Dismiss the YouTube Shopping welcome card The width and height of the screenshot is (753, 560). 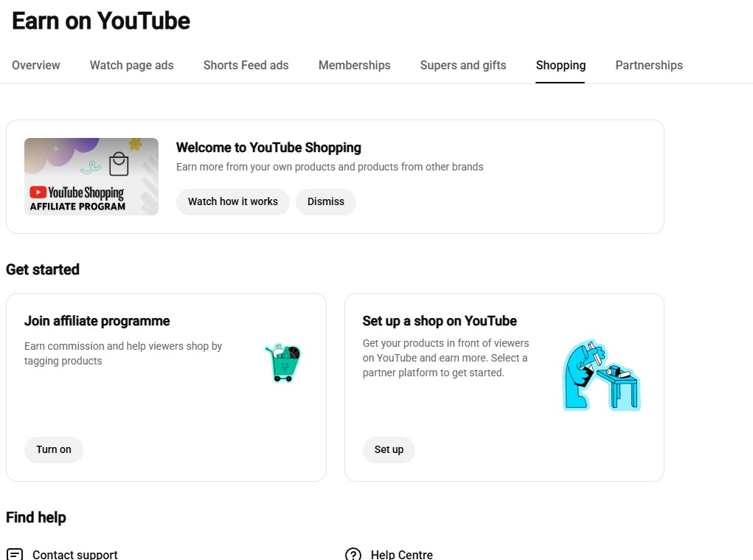coord(325,201)
